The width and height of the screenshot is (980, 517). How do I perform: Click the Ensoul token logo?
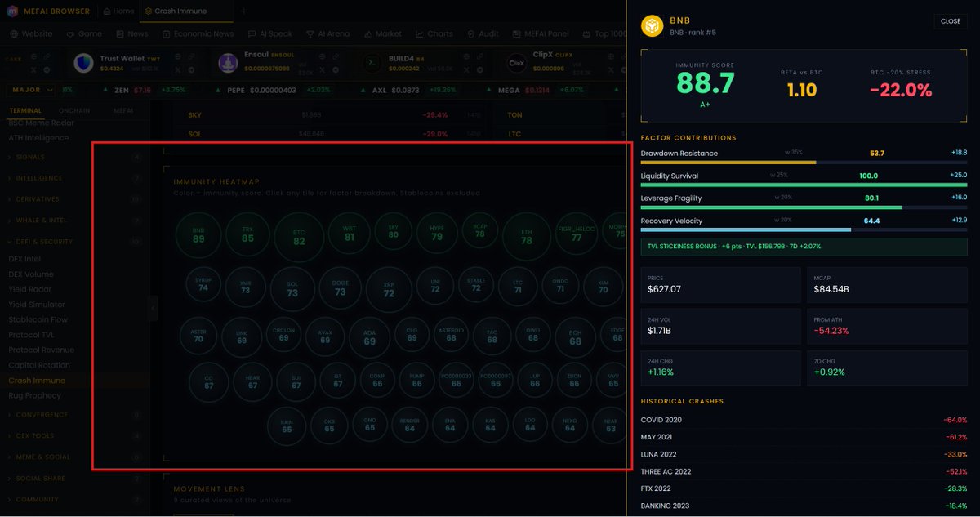click(229, 63)
